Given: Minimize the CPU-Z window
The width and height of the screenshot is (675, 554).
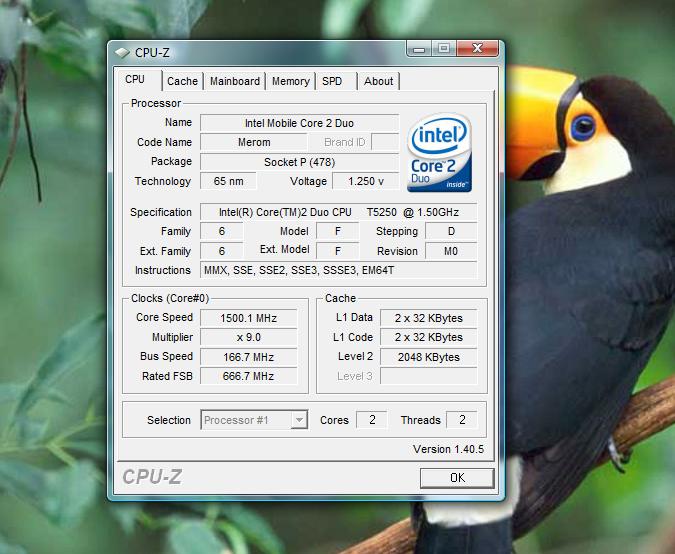Looking at the screenshot, I should (x=419, y=49).
